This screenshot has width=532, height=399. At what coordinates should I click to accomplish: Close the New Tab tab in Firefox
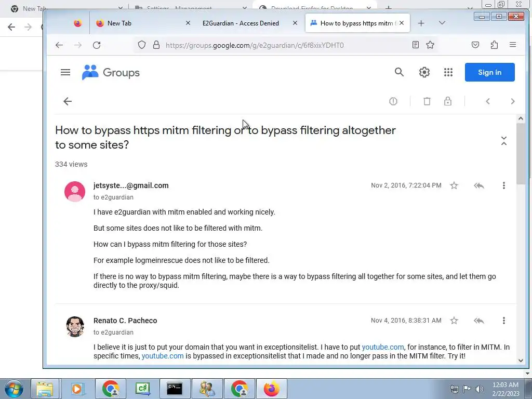pyautogui.click(x=188, y=23)
